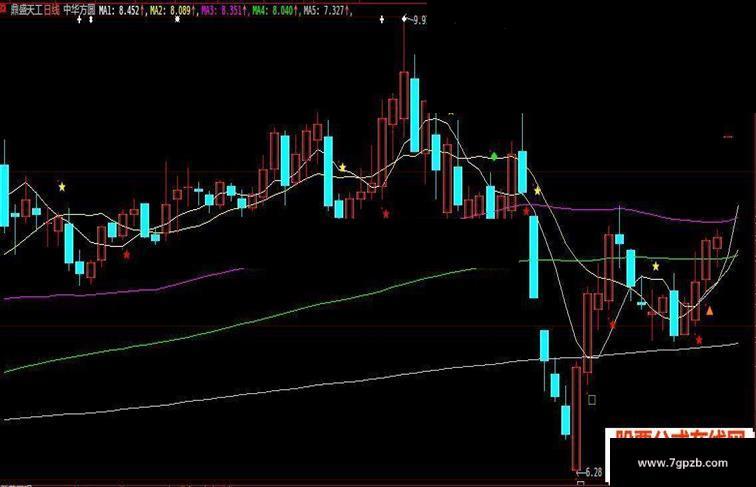756x487 pixels.
Task: Click the white plus marker left of 9.9 label
Action: [x=382, y=19]
